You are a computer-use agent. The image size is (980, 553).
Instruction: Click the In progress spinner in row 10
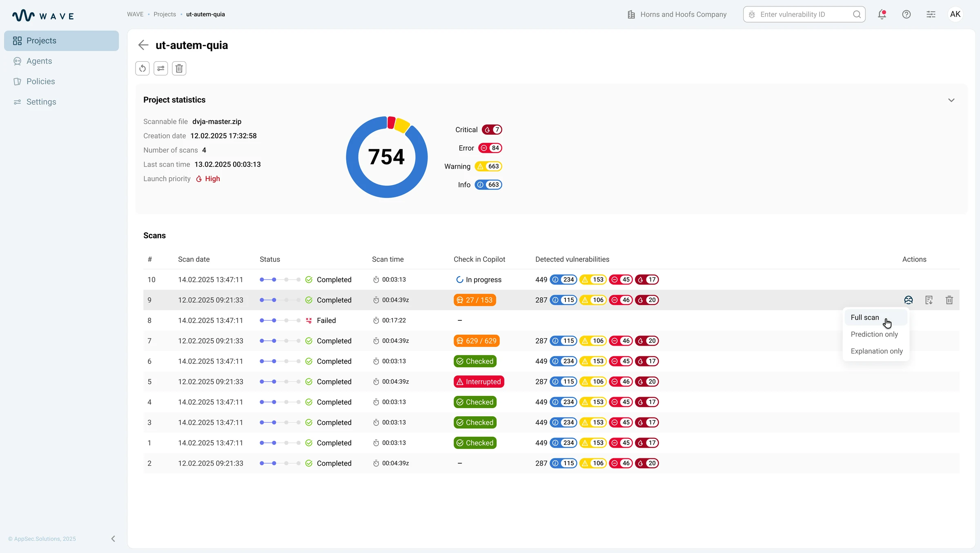[460, 280]
